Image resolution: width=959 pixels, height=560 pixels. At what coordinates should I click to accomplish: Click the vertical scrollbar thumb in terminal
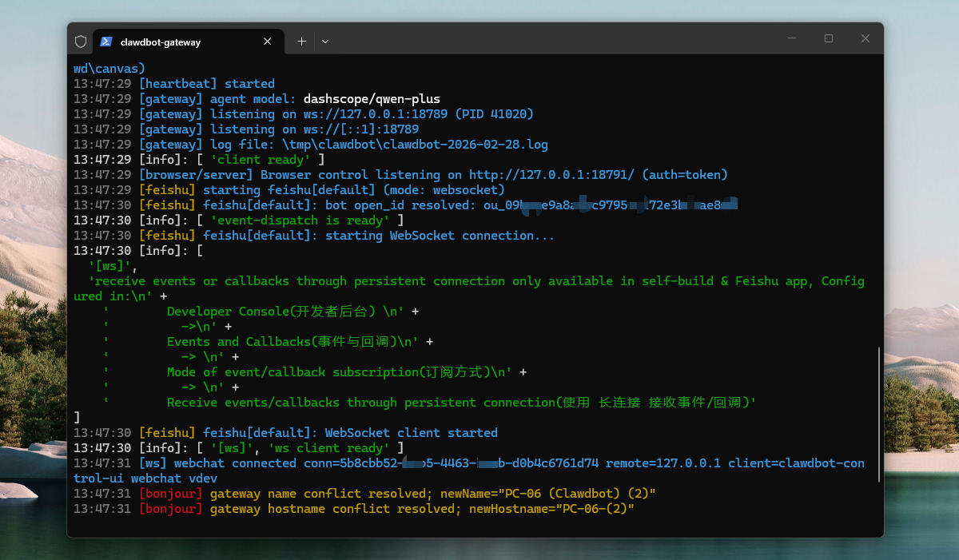[878, 414]
